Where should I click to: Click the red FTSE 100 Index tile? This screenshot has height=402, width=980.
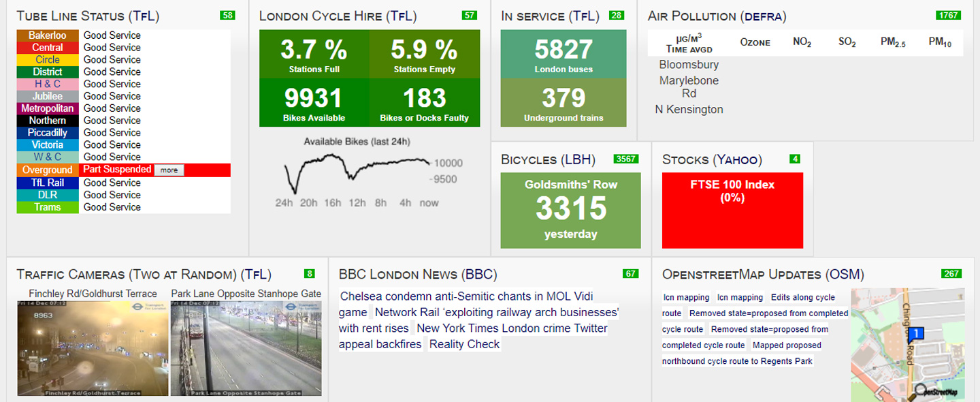tap(732, 211)
